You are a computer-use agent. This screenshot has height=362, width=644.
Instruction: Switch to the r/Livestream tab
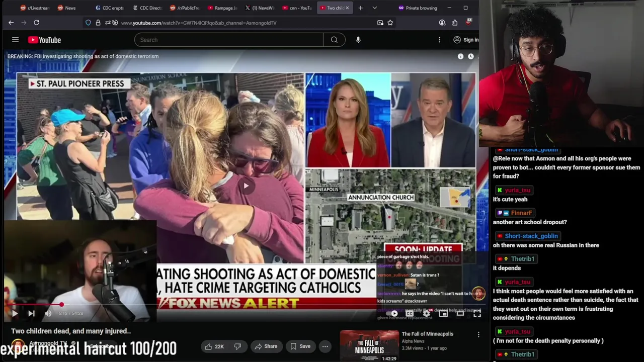34,8
